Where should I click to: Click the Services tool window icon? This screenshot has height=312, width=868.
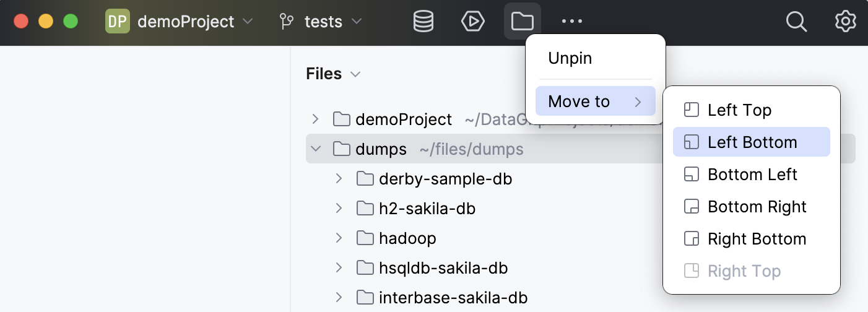(473, 22)
